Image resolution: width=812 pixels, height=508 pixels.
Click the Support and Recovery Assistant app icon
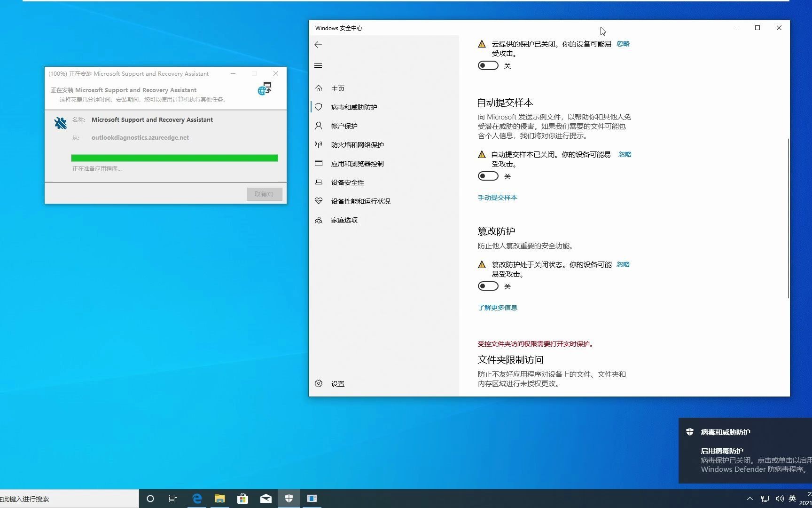pyautogui.click(x=60, y=123)
